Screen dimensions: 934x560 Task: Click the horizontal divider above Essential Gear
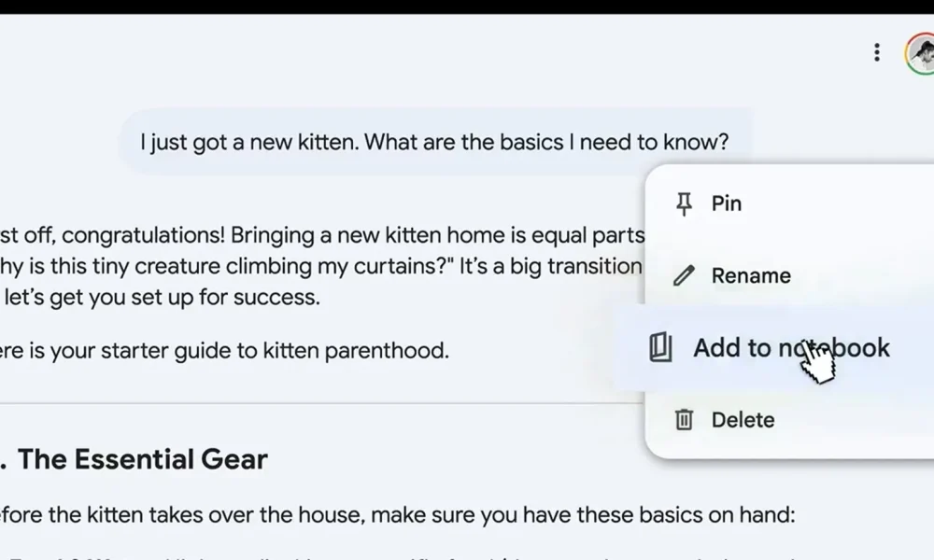[x=318, y=403]
